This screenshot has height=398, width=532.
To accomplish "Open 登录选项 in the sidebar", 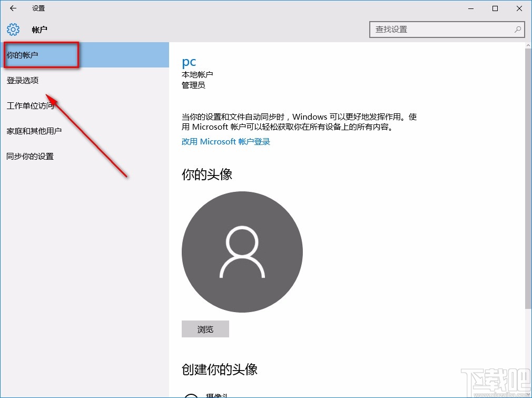I will pos(22,80).
